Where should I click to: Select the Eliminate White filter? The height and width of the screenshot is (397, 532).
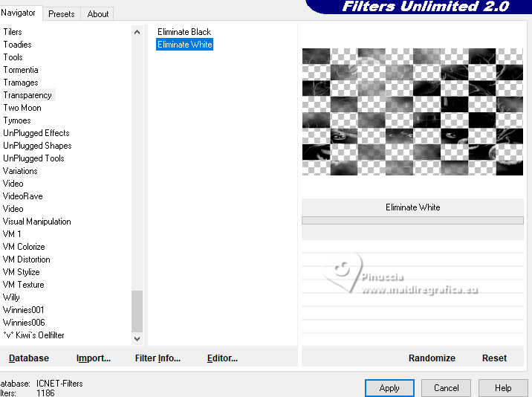(x=184, y=45)
